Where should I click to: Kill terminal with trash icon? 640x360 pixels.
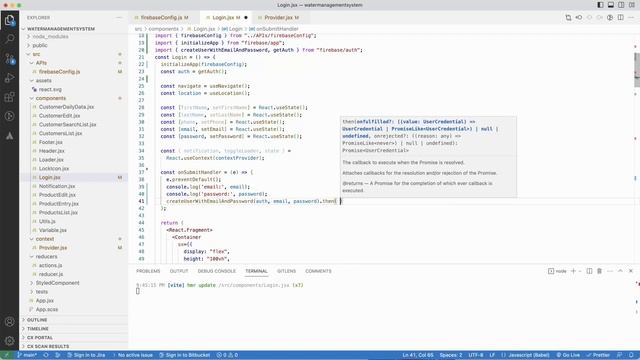click(x=599, y=271)
